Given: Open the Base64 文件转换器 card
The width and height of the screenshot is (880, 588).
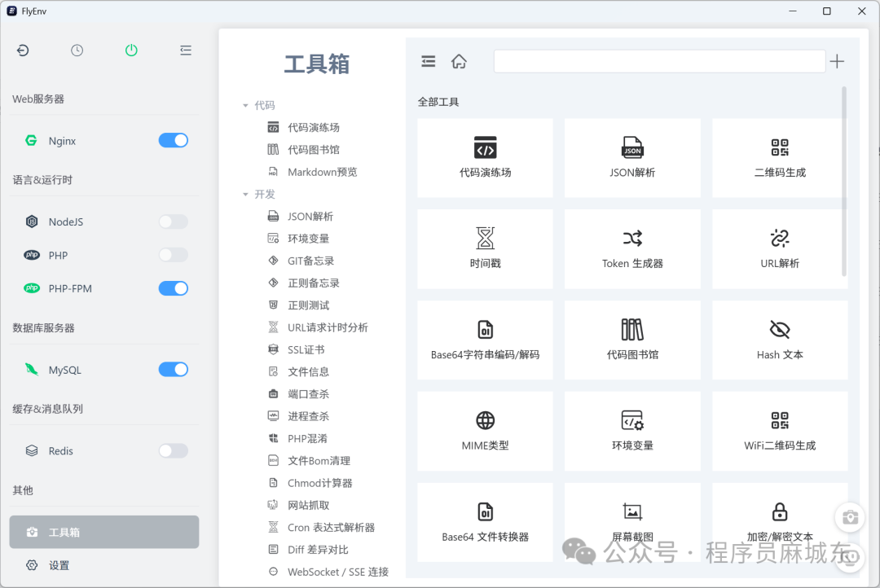Looking at the screenshot, I should coord(485,522).
